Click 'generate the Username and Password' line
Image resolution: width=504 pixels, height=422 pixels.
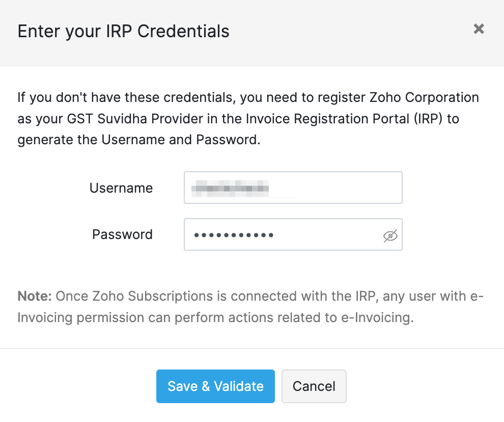tap(138, 140)
